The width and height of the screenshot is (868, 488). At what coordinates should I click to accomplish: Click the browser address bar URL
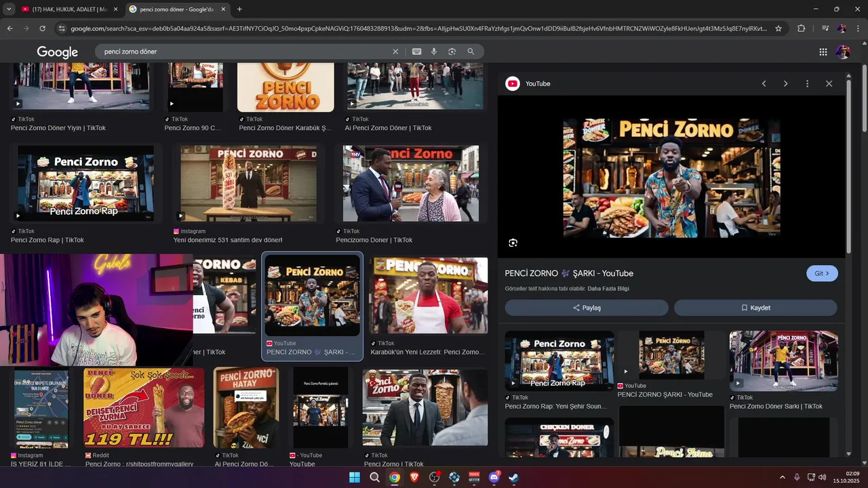click(x=419, y=28)
